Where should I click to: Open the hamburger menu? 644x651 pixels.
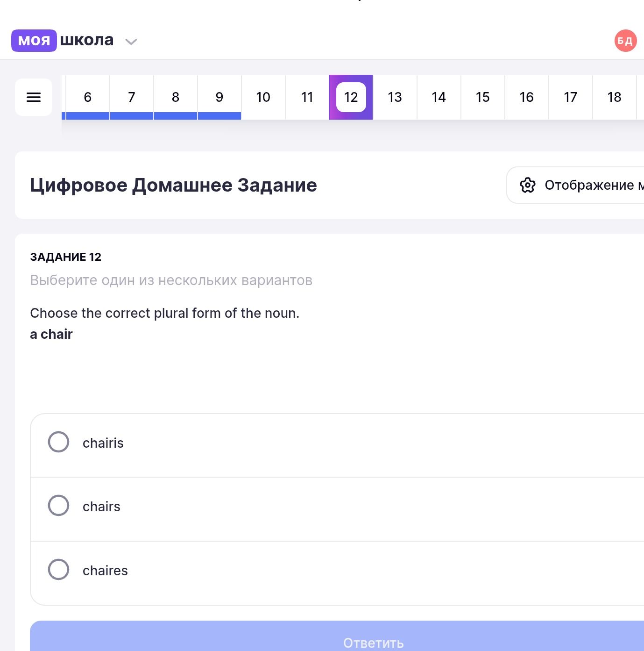tap(34, 97)
